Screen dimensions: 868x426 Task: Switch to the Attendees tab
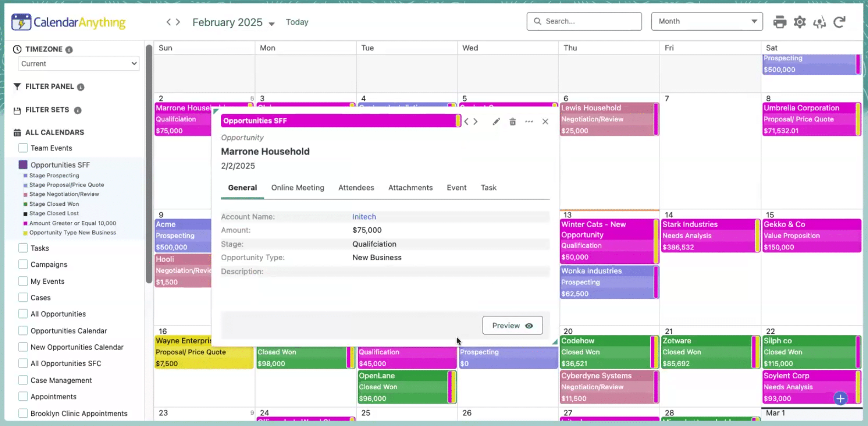point(356,188)
